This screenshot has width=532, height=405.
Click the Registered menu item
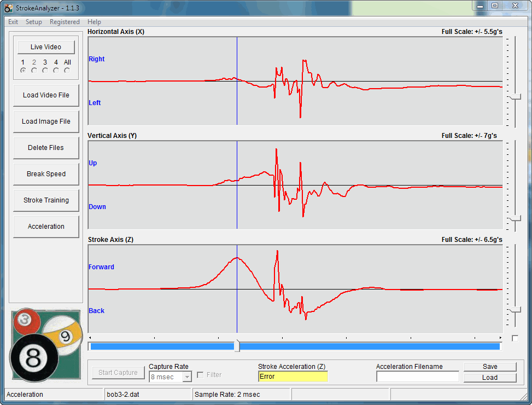(65, 22)
